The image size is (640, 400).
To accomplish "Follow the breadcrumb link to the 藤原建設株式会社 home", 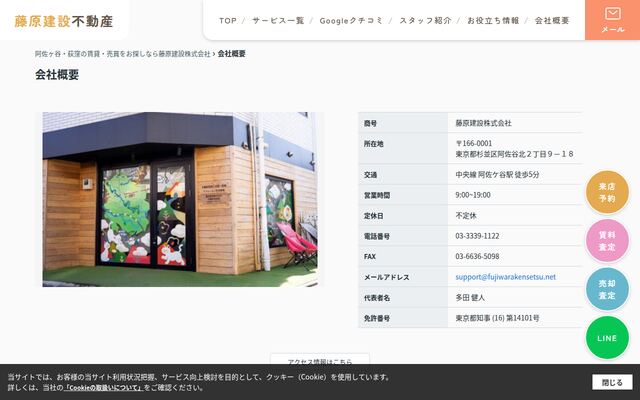I will point(122,53).
